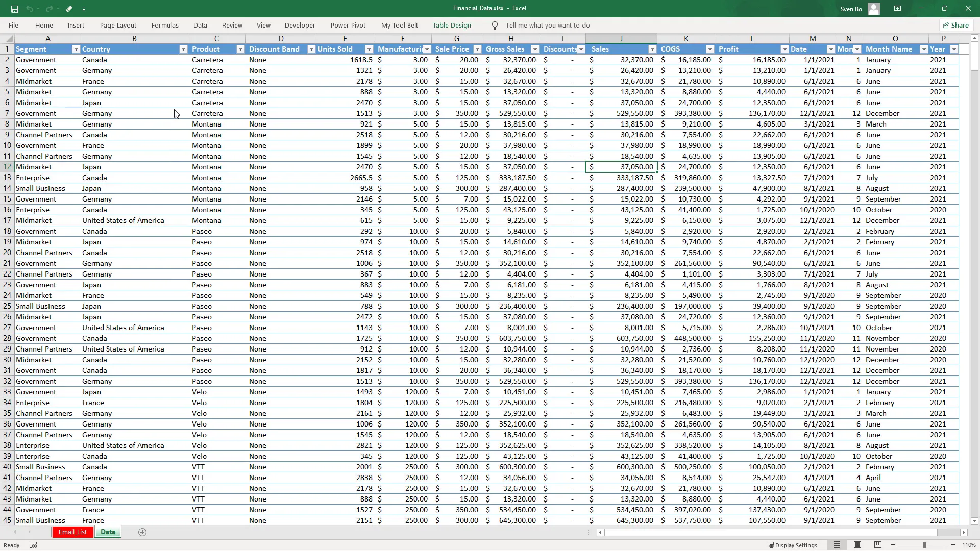Click the vertical scrollbar thumb
980x551 pixels.
tap(974, 57)
